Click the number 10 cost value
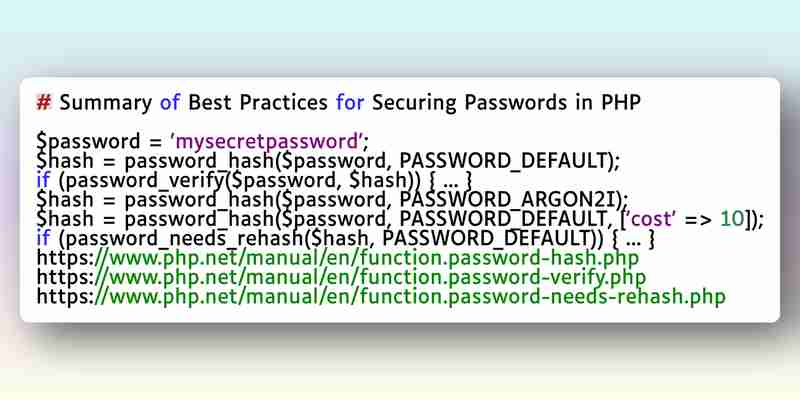 pos(732,219)
